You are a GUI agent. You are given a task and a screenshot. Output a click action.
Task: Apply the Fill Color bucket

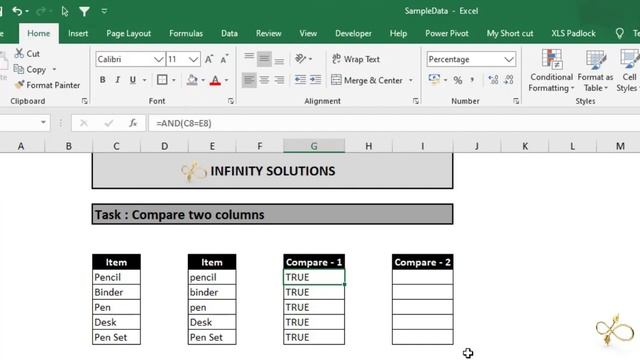pyautogui.click(x=192, y=80)
